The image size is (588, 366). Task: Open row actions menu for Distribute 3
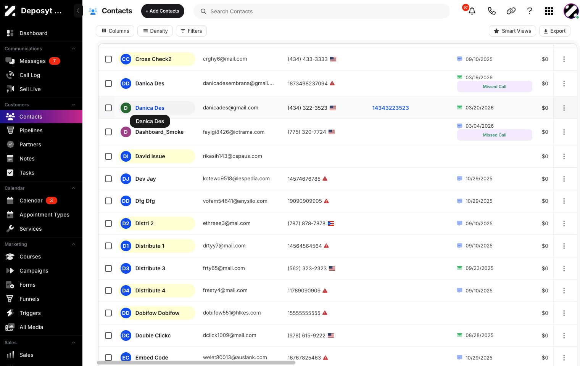[564, 268]
